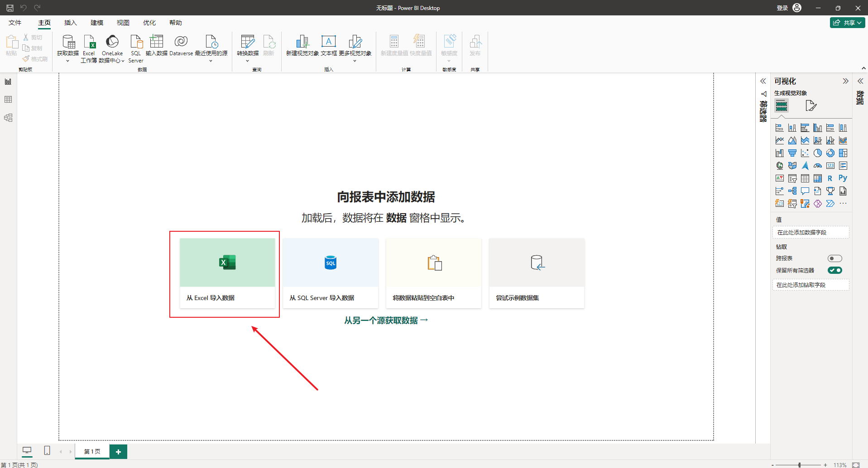This screenshot has height=468, width=868.
Task: Open the 文件 menu
Action: (15, 23)
